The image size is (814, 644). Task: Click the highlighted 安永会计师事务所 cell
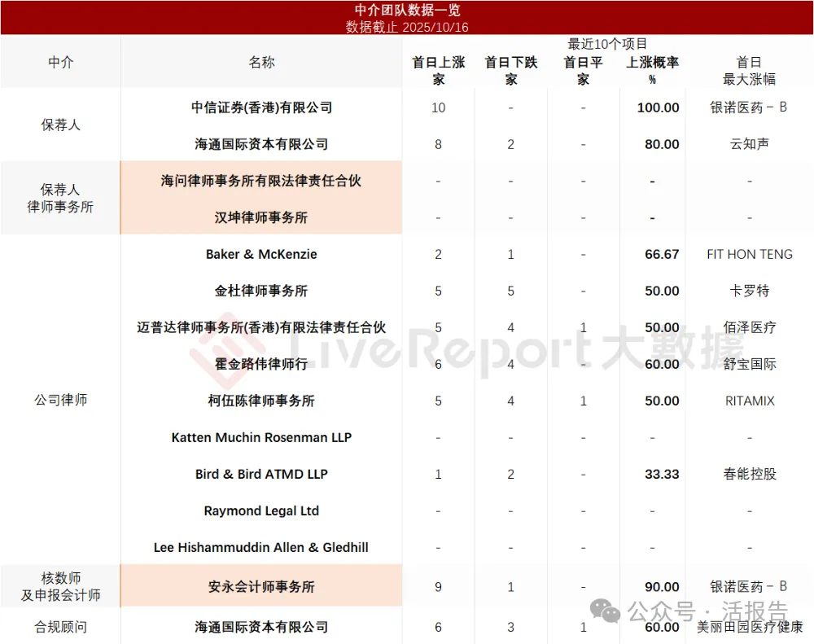pos(261,586)
